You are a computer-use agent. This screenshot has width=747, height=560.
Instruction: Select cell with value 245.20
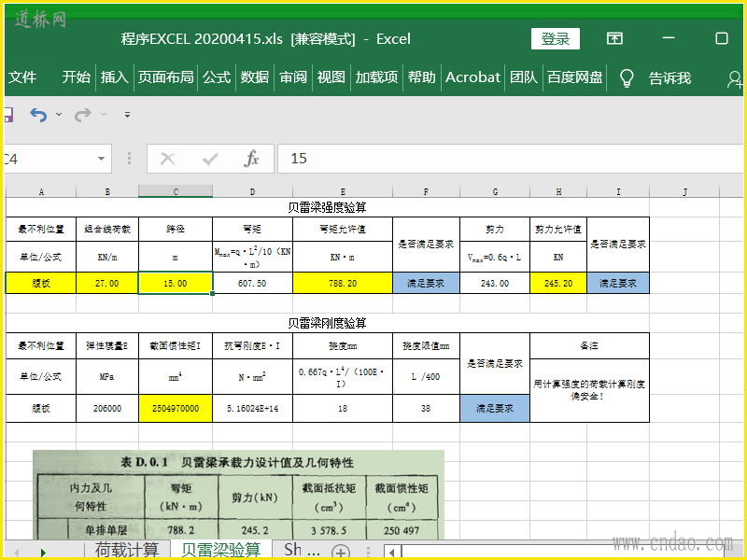558,283
